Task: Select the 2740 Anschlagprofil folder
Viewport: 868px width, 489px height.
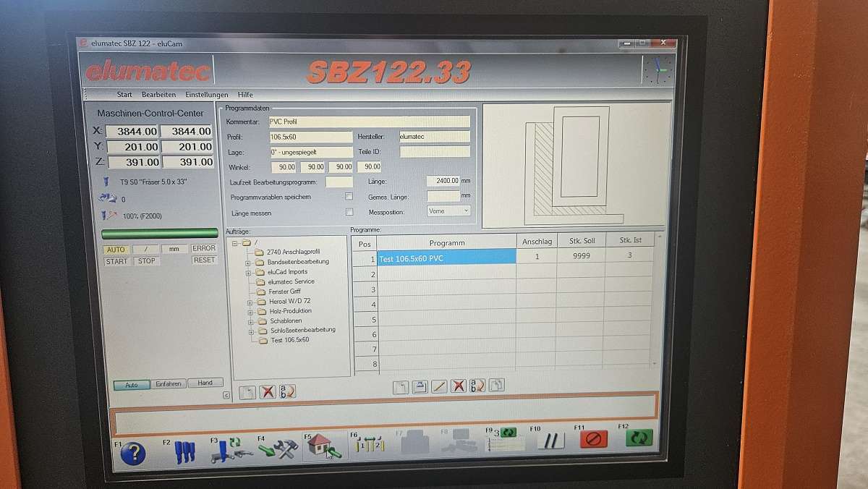Action: tap(287, 252)
